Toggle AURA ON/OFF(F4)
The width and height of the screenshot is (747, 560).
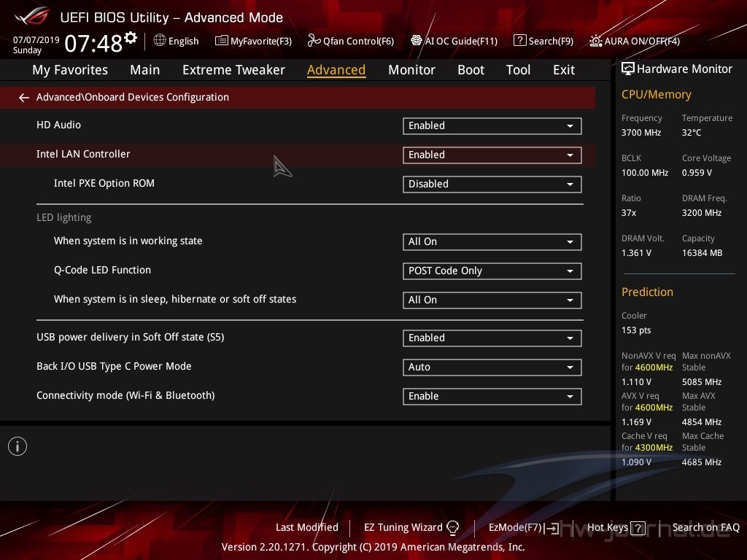pos(642,42)
